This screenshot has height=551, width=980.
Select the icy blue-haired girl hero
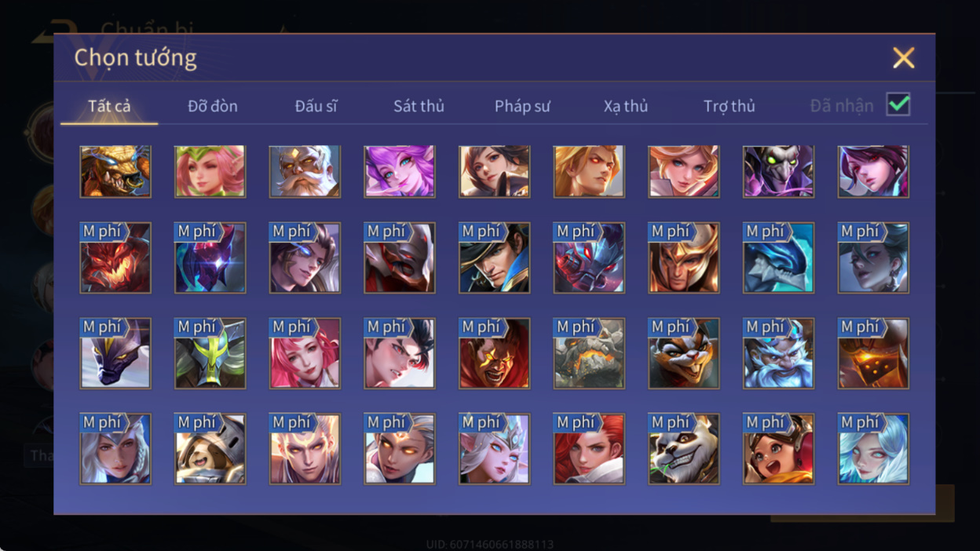(x=873, y=449)
